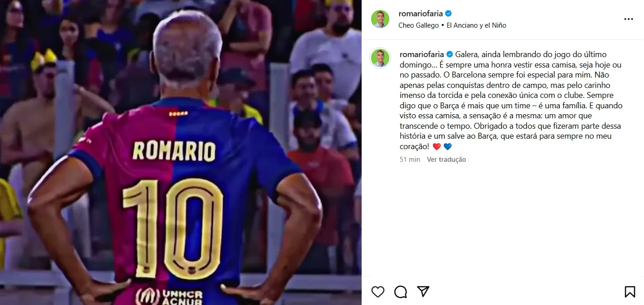Open romariofaria username in the caption
Viewport: 644px width, 305px height.
[x=422, y=54]
